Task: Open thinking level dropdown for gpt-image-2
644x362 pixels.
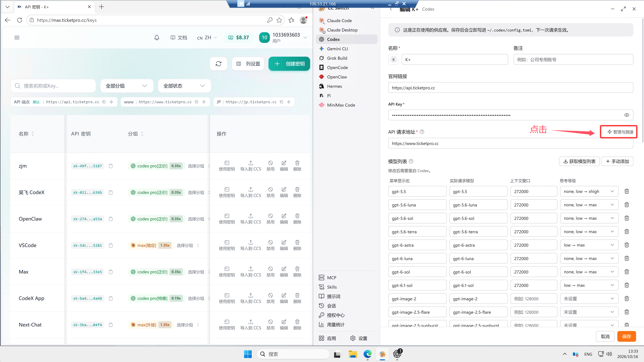Action: click(x=589, y=298)
